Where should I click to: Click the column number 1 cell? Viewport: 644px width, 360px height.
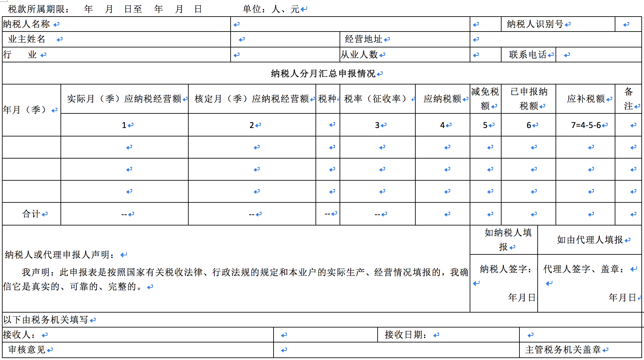click(125, 125)
